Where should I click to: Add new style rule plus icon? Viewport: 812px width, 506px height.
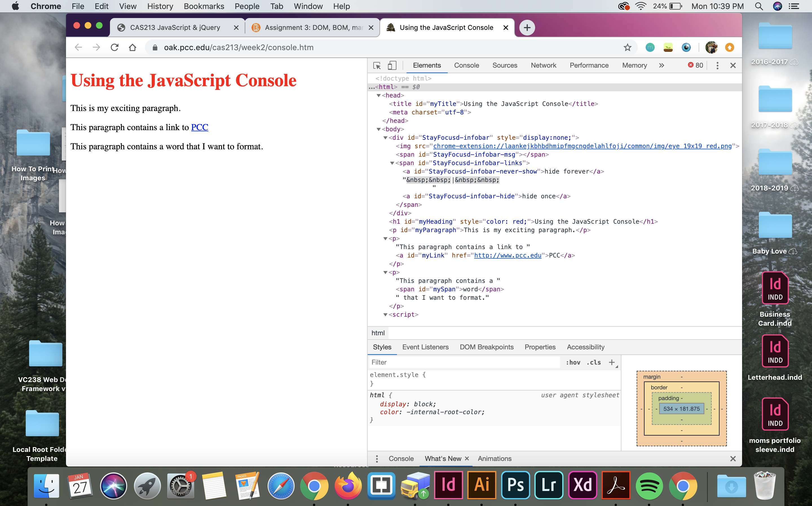[x=612, y=362]
